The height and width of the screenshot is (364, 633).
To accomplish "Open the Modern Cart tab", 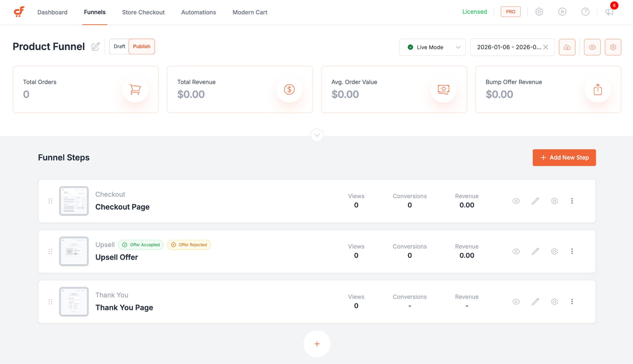I will (250, 12).
